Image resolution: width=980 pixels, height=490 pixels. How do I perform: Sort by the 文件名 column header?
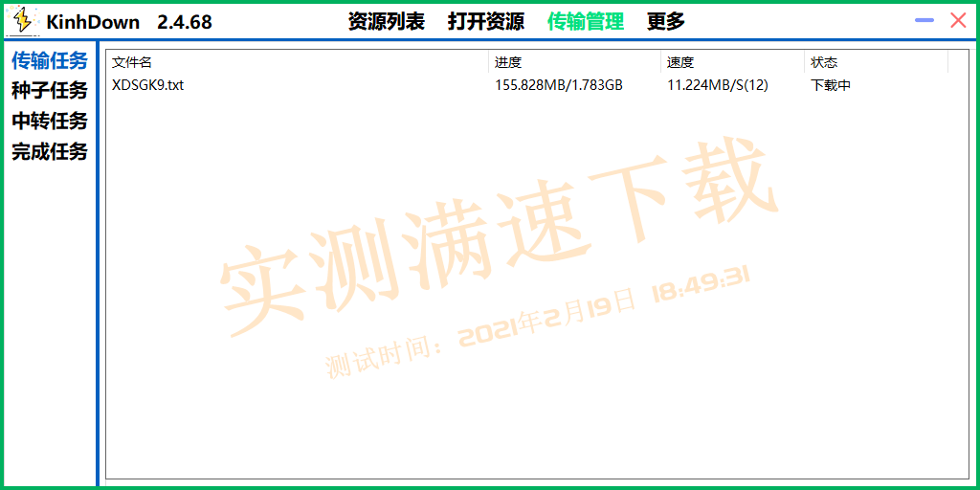132,62
